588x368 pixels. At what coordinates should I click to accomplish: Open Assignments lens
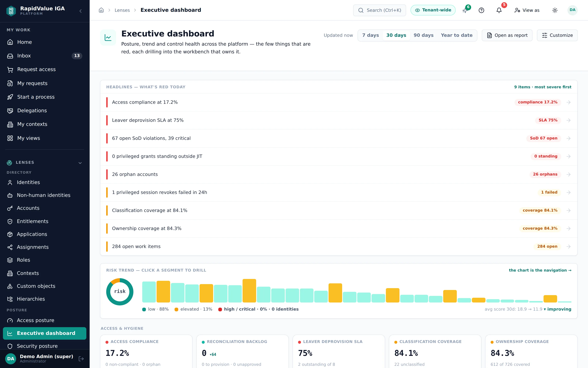(45, 247)
